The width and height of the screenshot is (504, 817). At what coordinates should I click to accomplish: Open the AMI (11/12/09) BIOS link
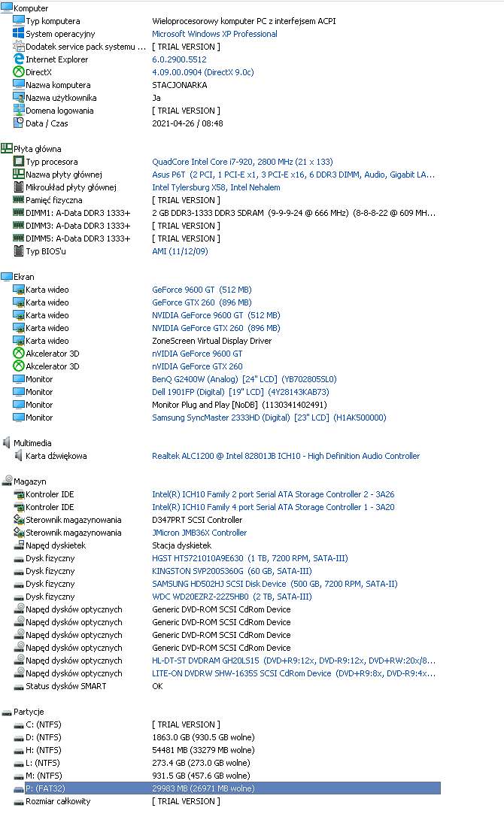click(x=180, y=251)
